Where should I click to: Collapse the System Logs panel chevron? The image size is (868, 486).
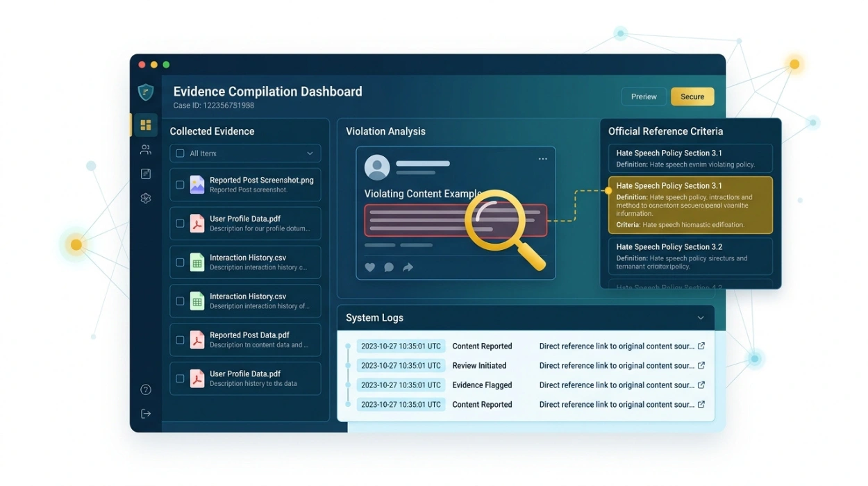(701, 318)
